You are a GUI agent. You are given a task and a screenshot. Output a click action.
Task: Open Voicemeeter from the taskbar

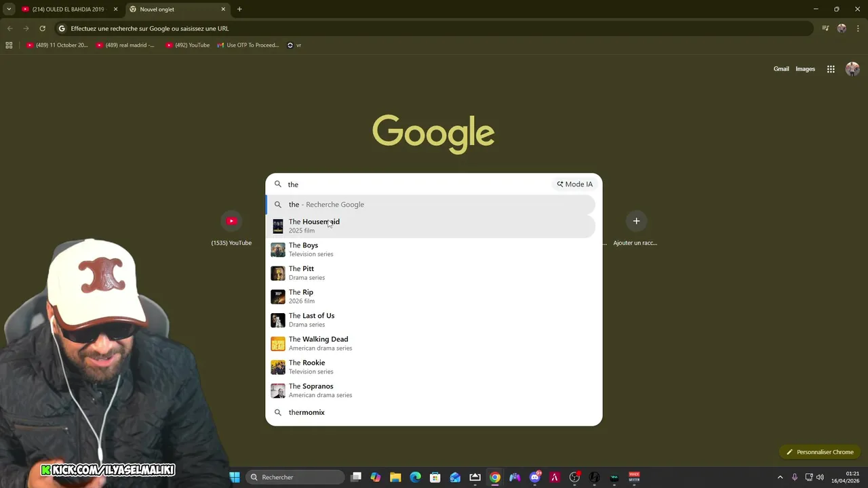(x=634, y=477)
